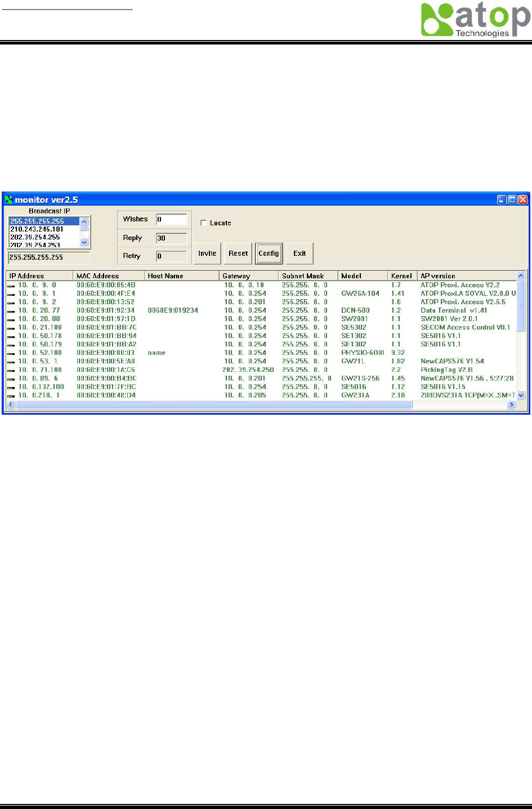532x809 pixels.
Task: Select host name 'name' cell
Action: [x=157, y=353]
